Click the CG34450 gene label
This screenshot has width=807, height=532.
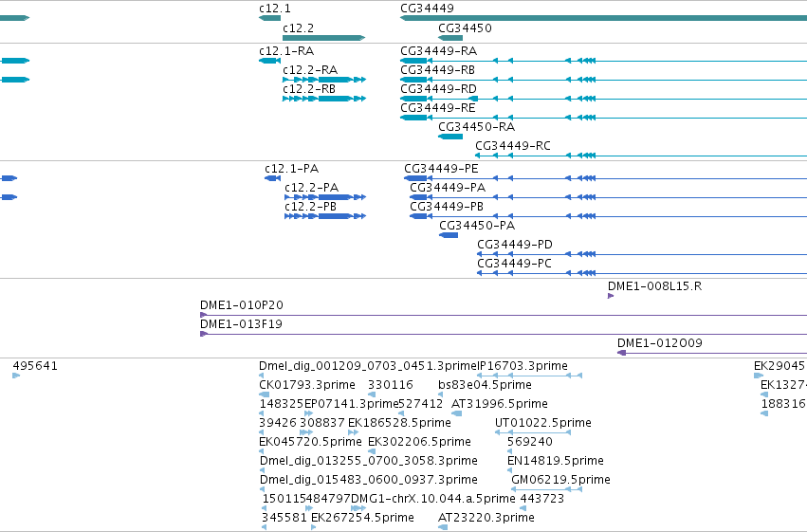point(465,28)
